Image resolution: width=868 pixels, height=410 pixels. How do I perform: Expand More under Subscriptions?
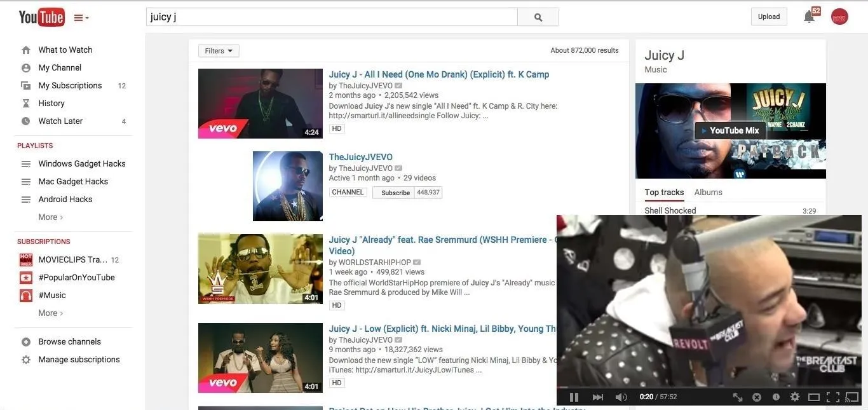coord(50,313)
